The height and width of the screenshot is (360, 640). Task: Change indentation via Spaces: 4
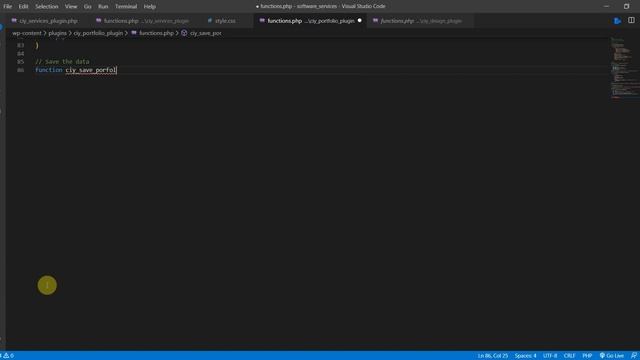coord(525,356)
